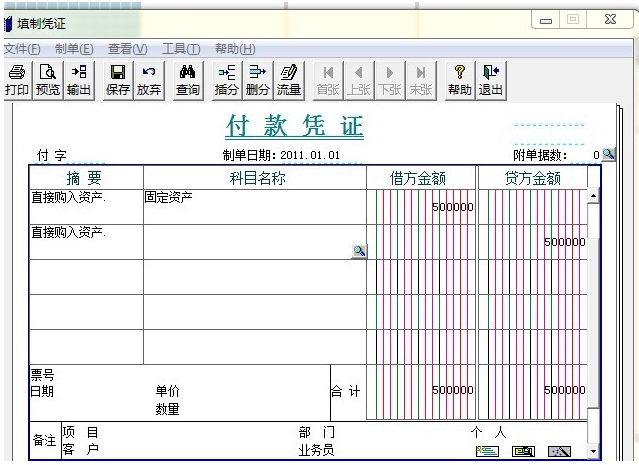639x465 pixels.
Task: Open 帮助 help toolbar icon
Action: click(x=460, y=80)
